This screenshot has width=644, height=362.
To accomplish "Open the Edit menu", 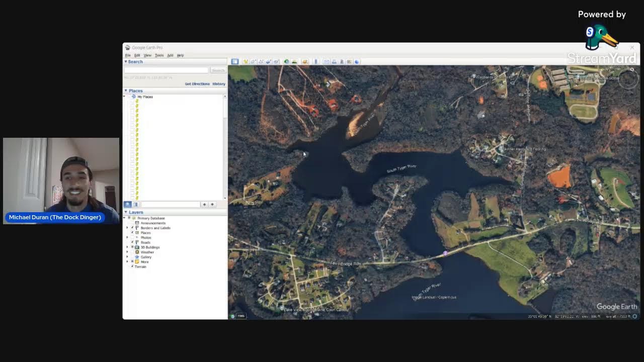I will [137, 55].
